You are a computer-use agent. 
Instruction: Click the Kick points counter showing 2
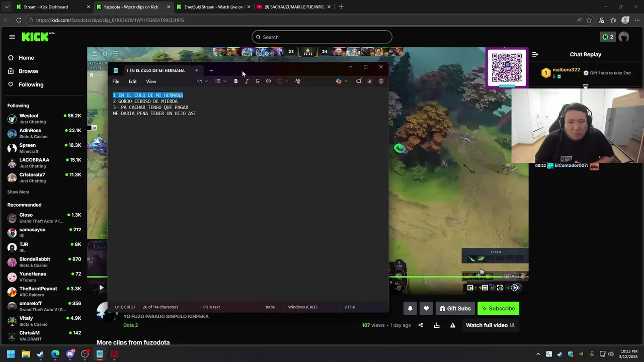point(608,37)
